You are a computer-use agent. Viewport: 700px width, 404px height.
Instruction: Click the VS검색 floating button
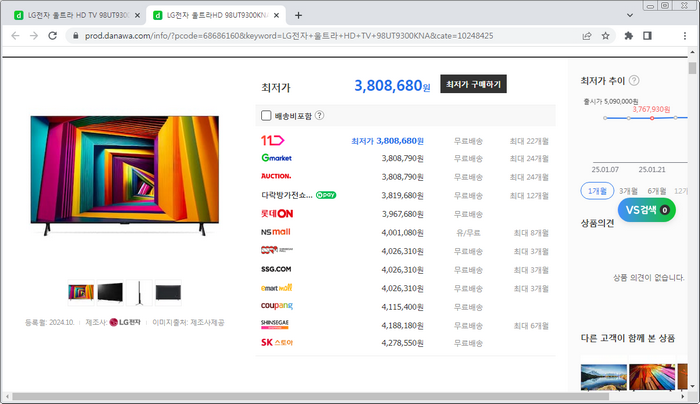[647, 210]
